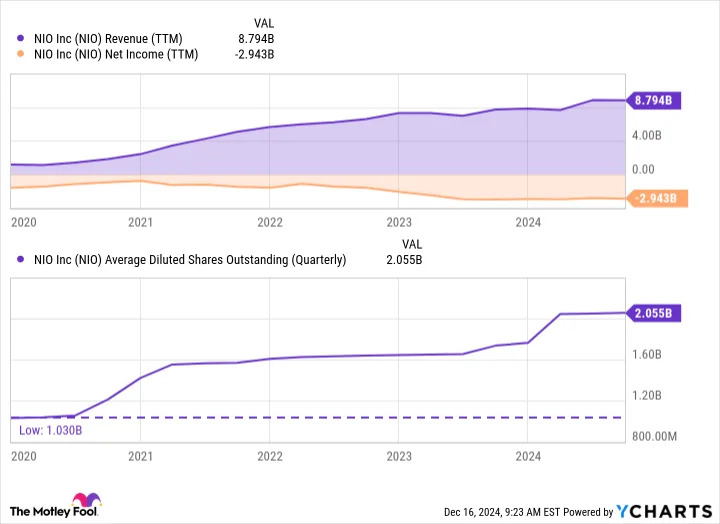Click NIO Inc Revenue (TTM) legend label
The image size is (720, 524).
[108, 39]
